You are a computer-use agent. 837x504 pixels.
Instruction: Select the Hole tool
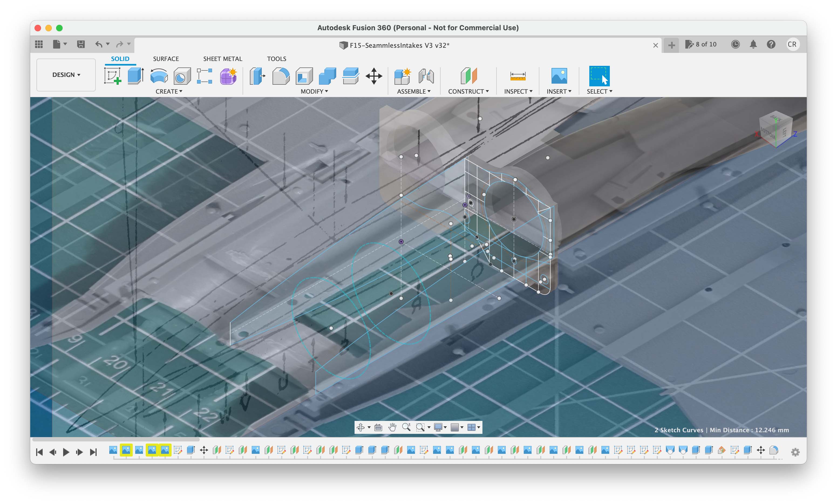[x=182, y=76]
